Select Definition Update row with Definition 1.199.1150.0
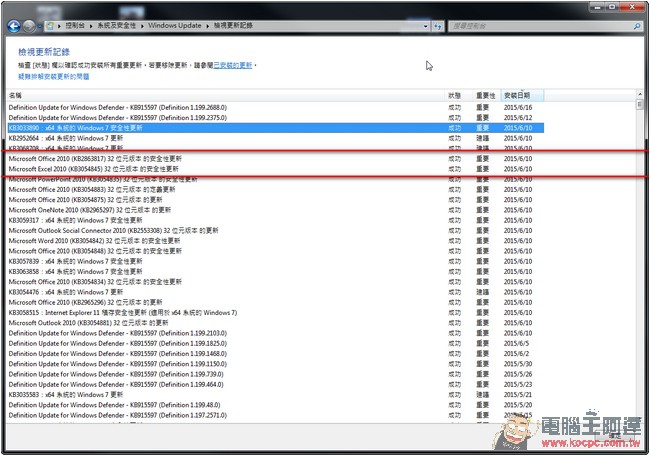This screenshot has width=650, height=456. 276,364
